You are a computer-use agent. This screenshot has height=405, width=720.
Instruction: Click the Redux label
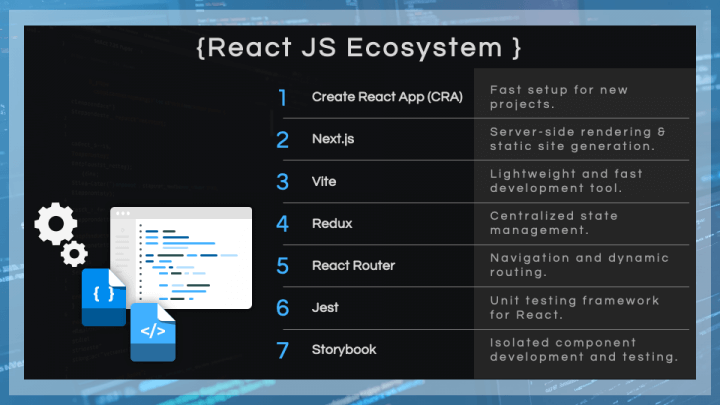tap(332, 224)
